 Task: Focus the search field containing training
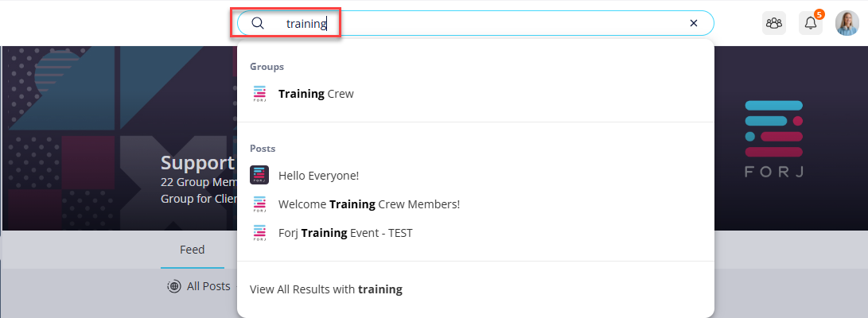tap(476, 23)
